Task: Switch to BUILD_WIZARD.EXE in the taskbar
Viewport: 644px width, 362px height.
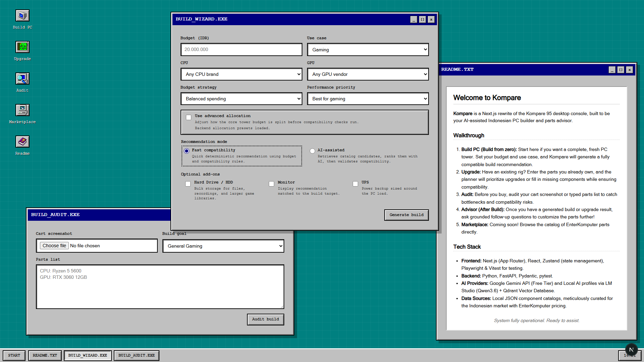Action: coord(88,355)
